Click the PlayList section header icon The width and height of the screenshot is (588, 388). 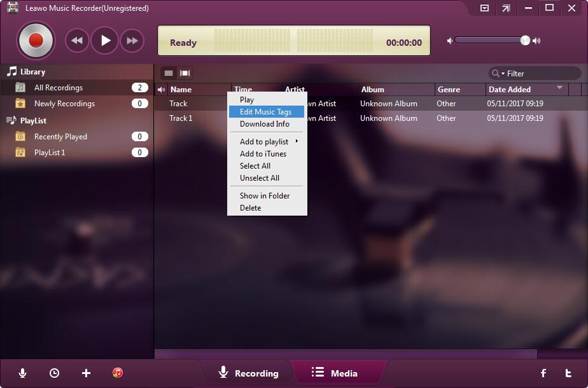click(11, 120)
